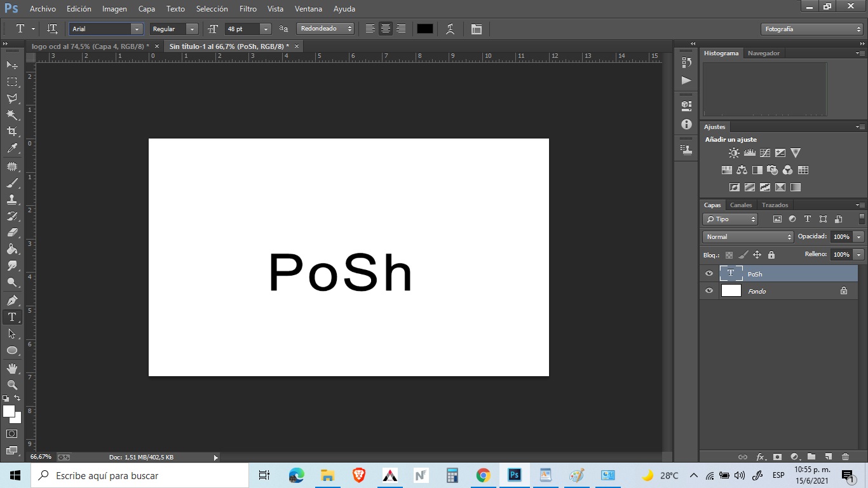Open the Fotografía workspace dropdown
This screenshot has width=868, height=488.
pos(811,29)
